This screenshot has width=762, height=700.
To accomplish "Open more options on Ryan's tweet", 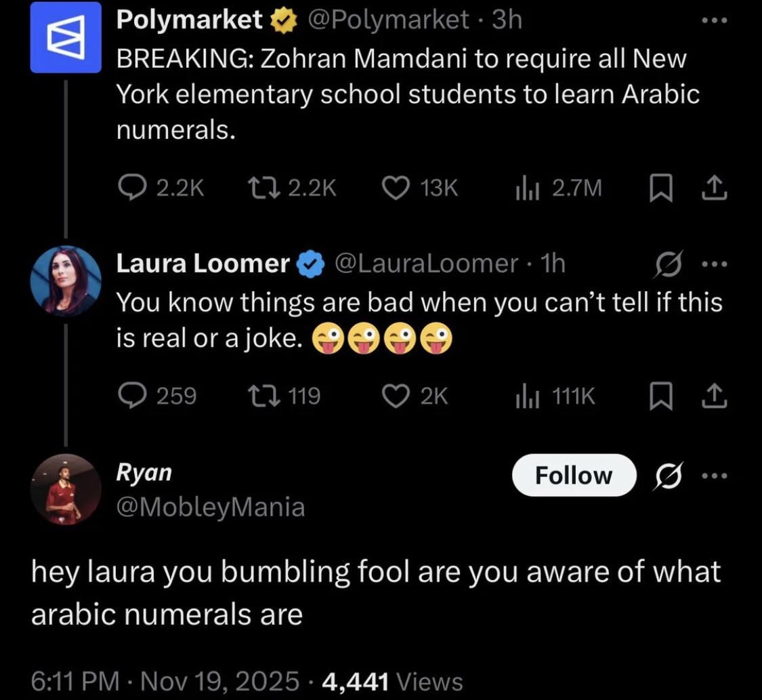I will point(714,475).
